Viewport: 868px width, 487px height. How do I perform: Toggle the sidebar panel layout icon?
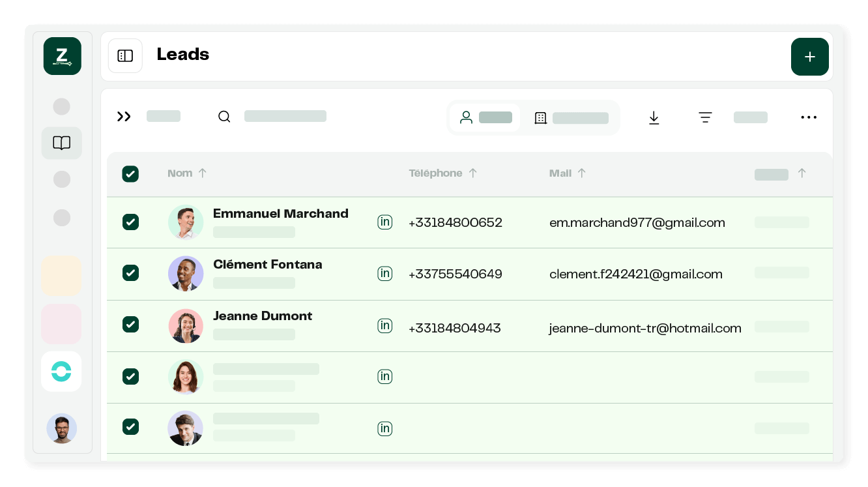pos(125,56)
